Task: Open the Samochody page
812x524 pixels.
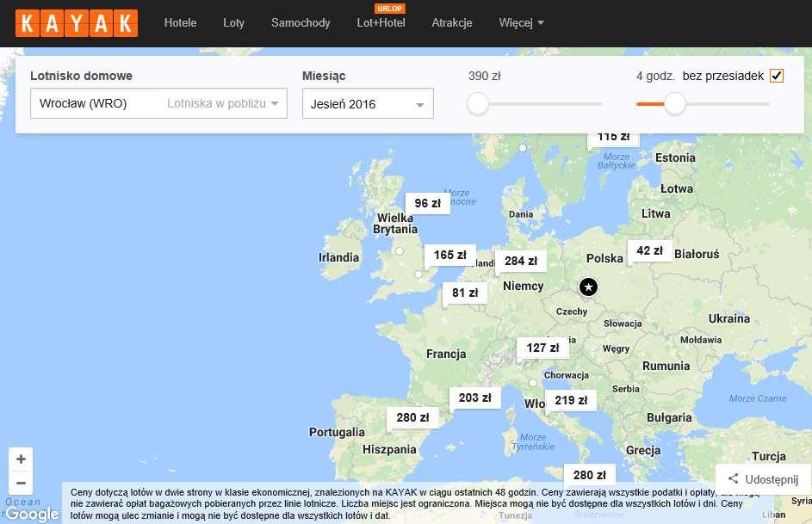Action: [x=301, y=22]
